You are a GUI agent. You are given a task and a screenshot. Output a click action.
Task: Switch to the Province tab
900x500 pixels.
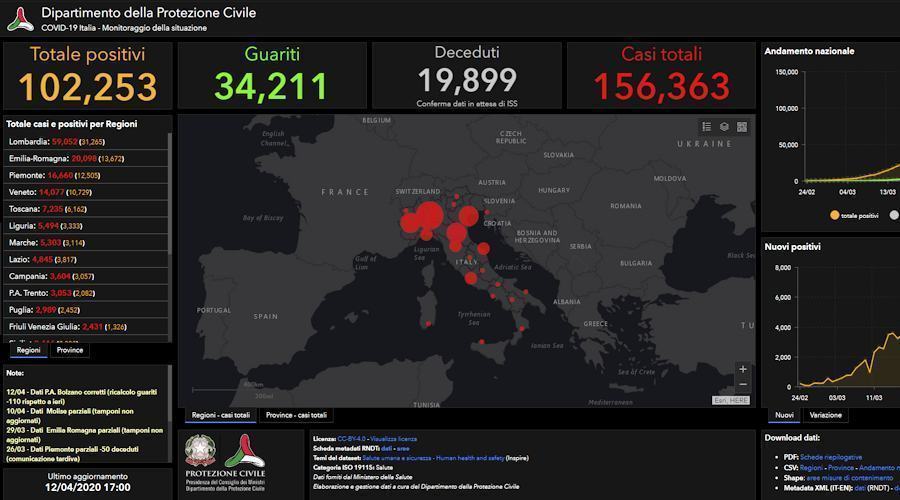pyautogui.click(x=70, y=350)
